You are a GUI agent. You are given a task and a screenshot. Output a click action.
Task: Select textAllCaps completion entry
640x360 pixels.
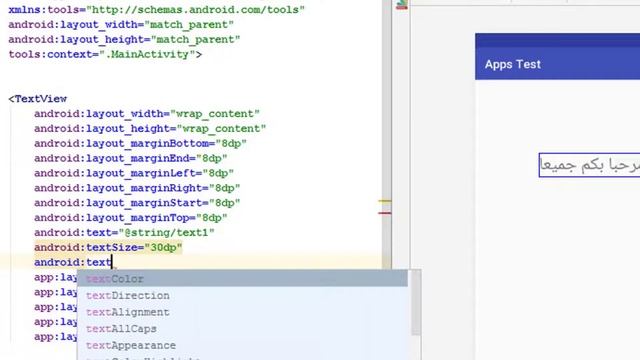242,329
